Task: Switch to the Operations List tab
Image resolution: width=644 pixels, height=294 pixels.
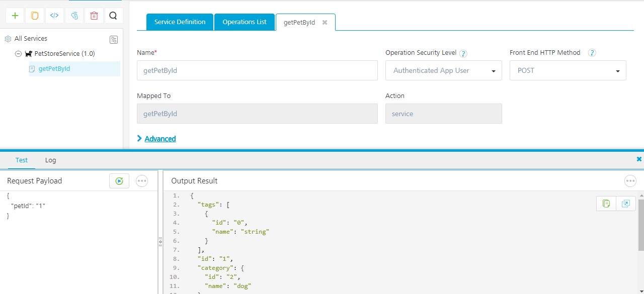Action: (x=245, y=22)
